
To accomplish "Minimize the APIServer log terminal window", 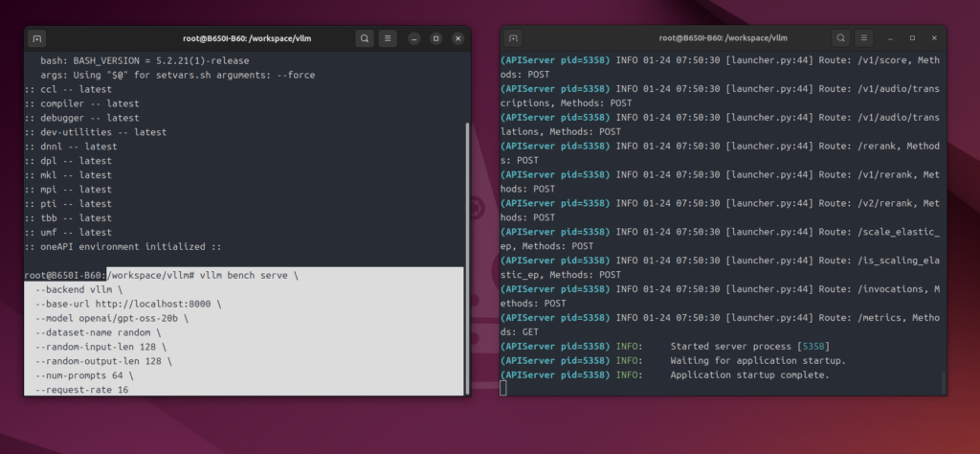I will coord(890,37).
